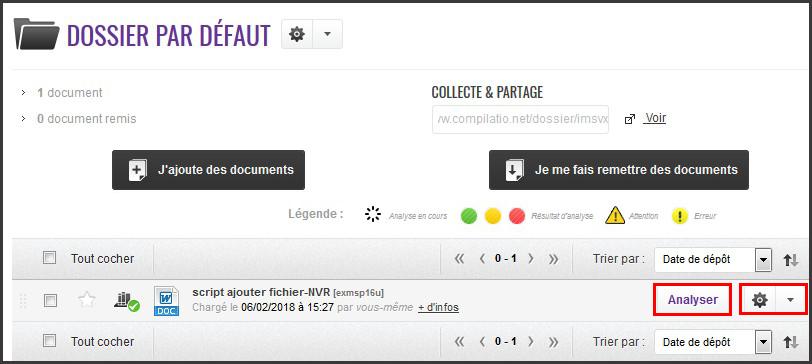Click J'ajoute des documents button
Viewport: 812px width, 364px height.
click(x=208, y=170)
